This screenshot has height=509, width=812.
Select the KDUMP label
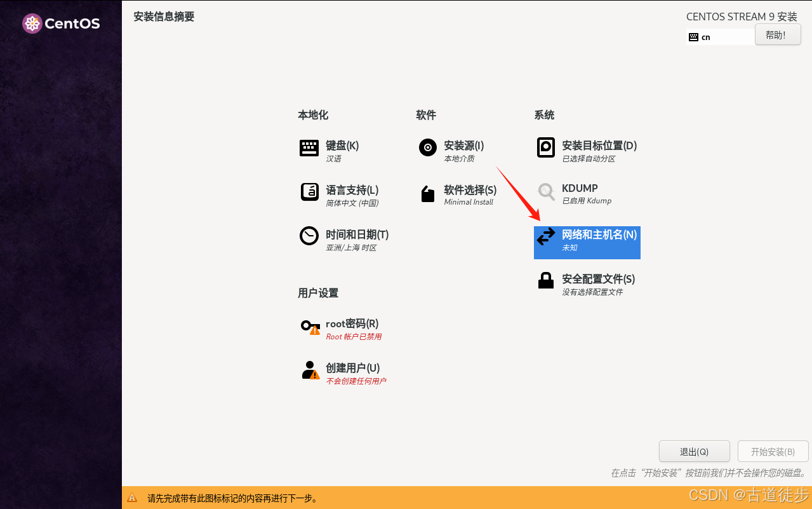[580, 188]
